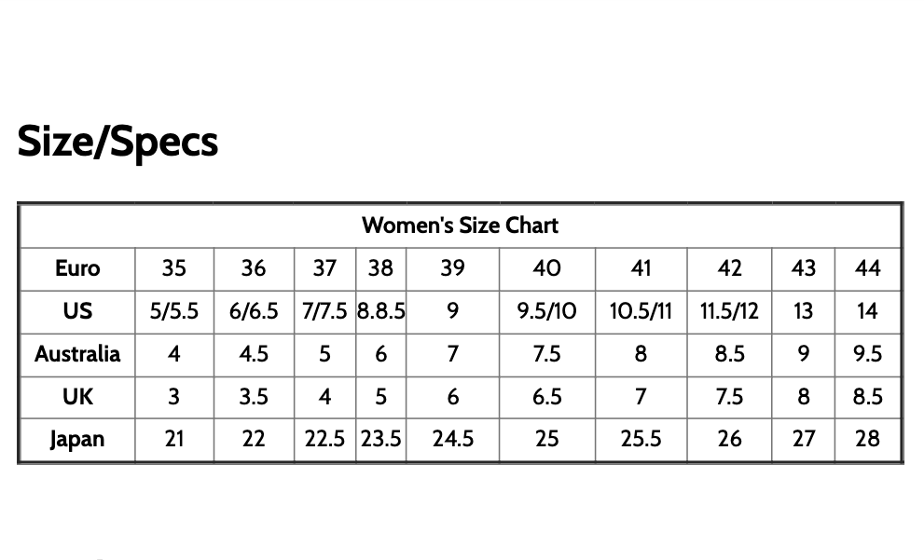Click Japan size 24.5 cell

(452, 439)
